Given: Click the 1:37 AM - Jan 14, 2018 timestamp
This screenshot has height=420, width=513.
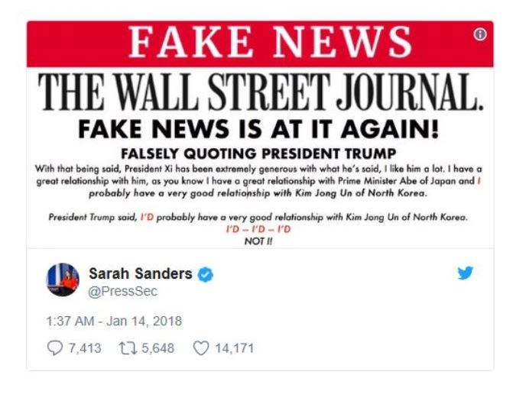Looking at the screenshot, I should (x=114, y=321).
